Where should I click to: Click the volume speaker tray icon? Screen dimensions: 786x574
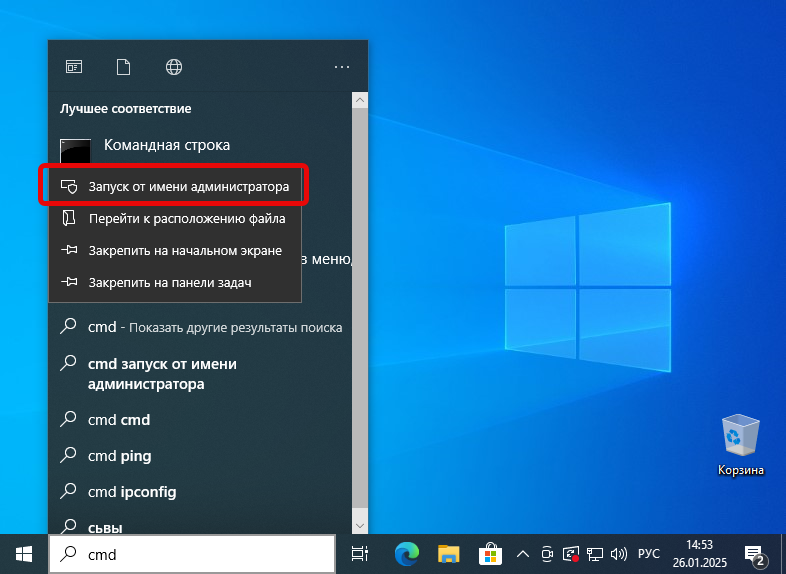click(618, 553)
